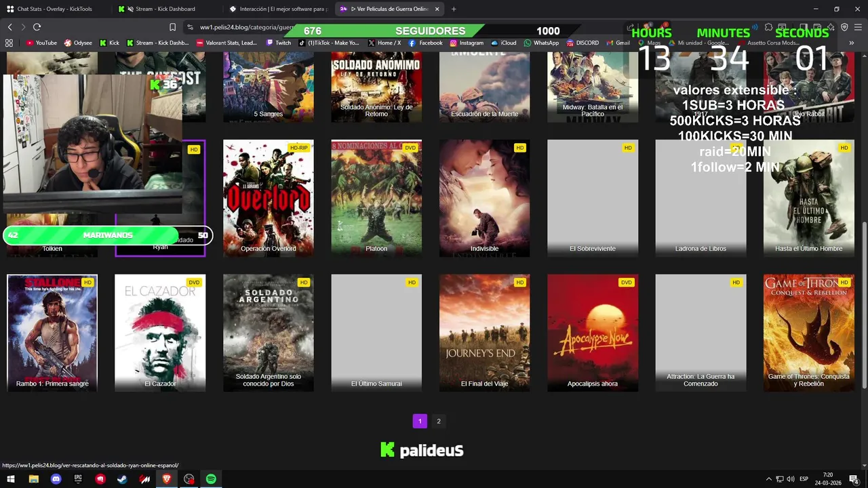Go back to the previous page
This screenshot has height=488, width=868.
click(9, 27)
